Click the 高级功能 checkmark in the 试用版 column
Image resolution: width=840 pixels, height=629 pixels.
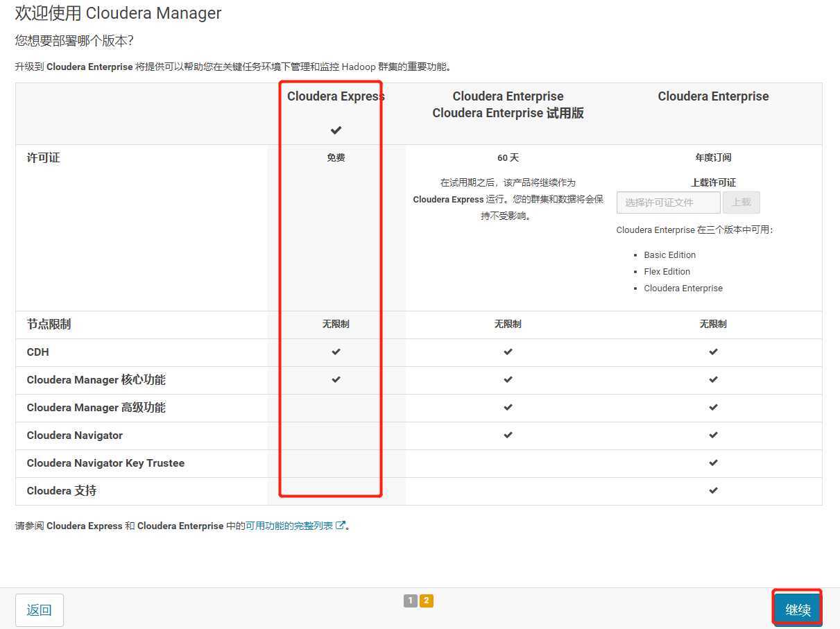[508, 407]
